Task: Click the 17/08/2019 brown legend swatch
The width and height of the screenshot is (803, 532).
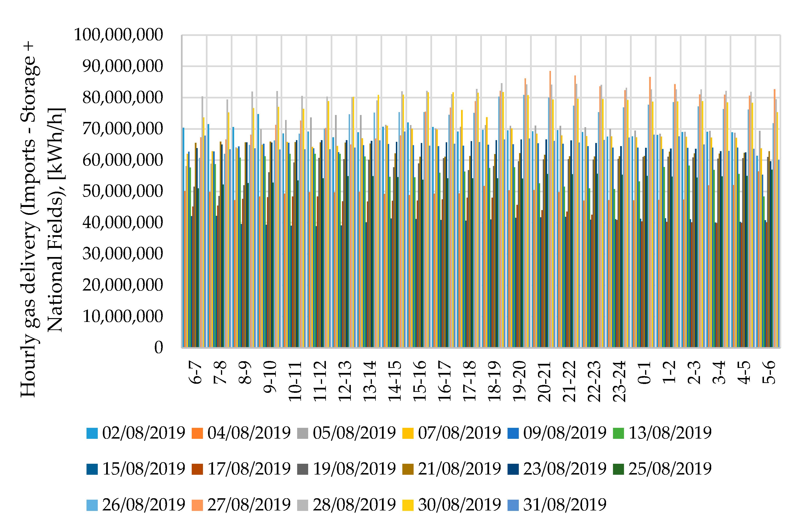Action: tap(197, 469)
